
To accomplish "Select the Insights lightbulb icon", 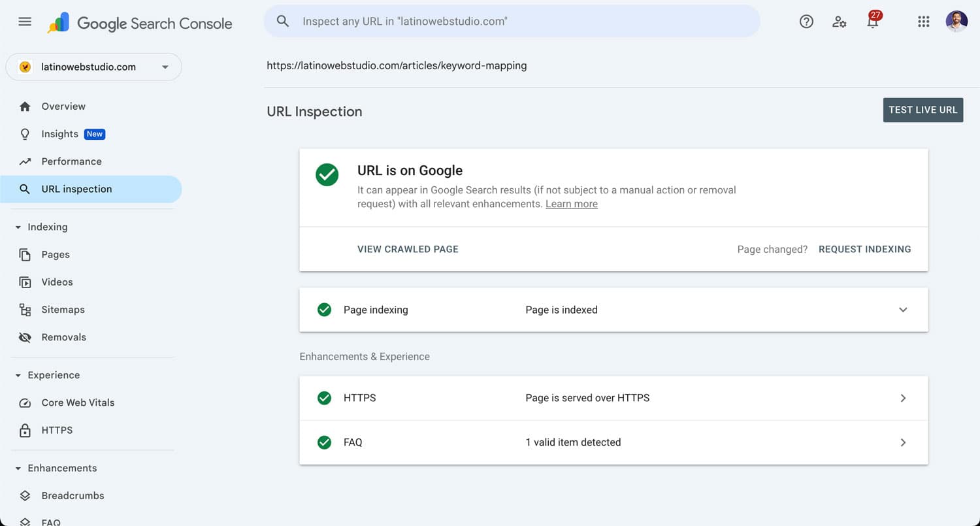I will tap(25, 134).
